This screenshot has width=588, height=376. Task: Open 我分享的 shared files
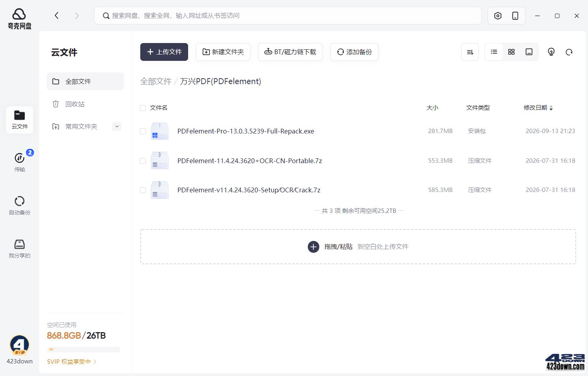click(20, 248)
